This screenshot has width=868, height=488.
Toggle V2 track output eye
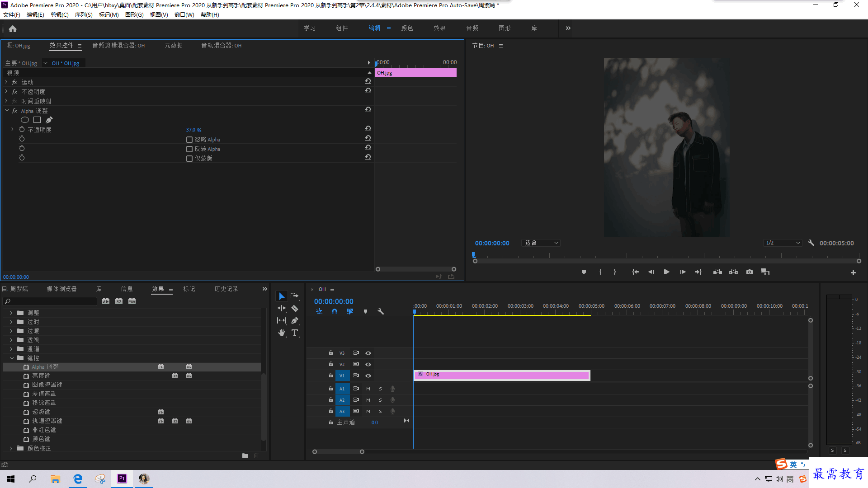[368, 364]
